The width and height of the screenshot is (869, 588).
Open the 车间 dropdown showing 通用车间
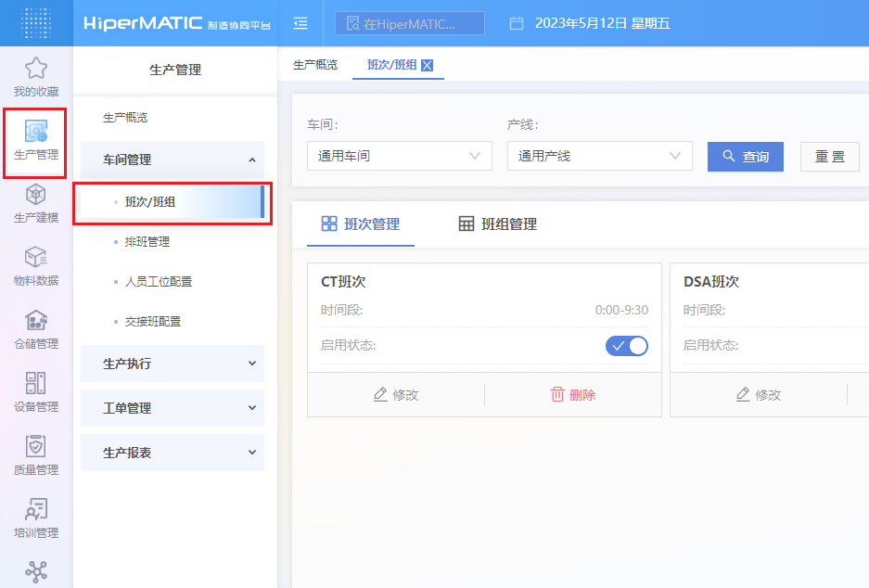400,156
